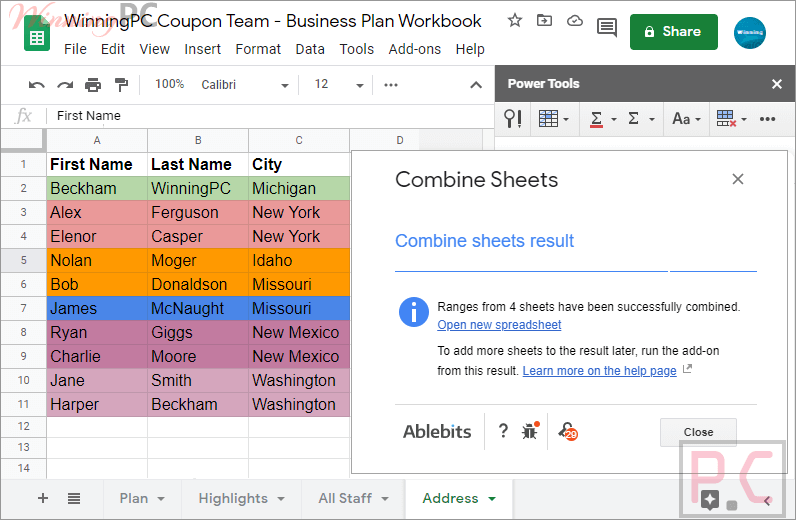Dismiss the Combine Sheets dialog X
The image size is (796, 520).
738,179
